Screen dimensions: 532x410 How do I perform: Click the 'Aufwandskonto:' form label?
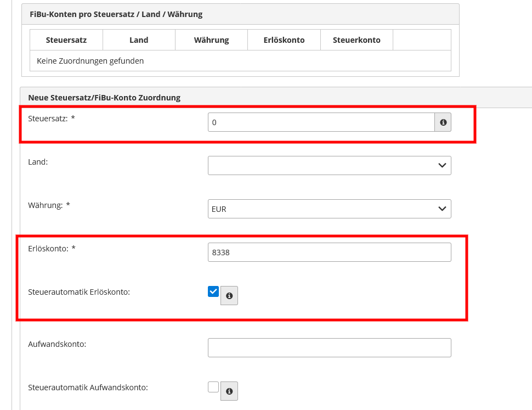coord(57,344)
